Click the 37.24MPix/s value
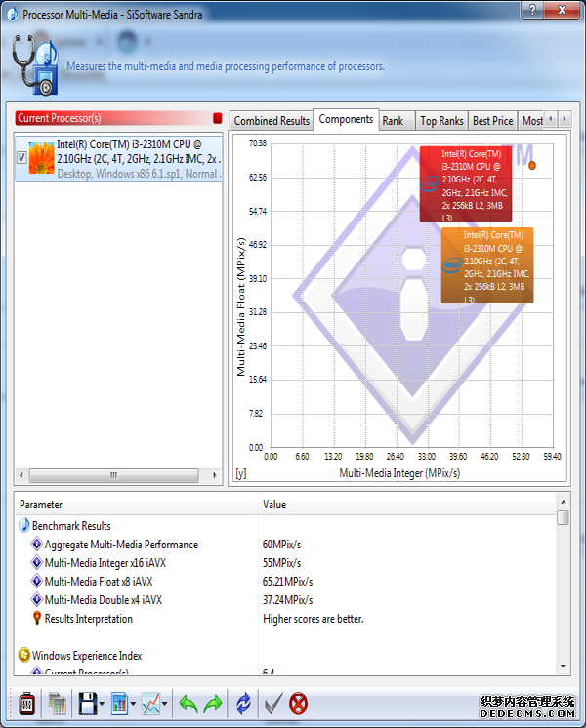The image size is (586, 728). [x=288, y=600]
